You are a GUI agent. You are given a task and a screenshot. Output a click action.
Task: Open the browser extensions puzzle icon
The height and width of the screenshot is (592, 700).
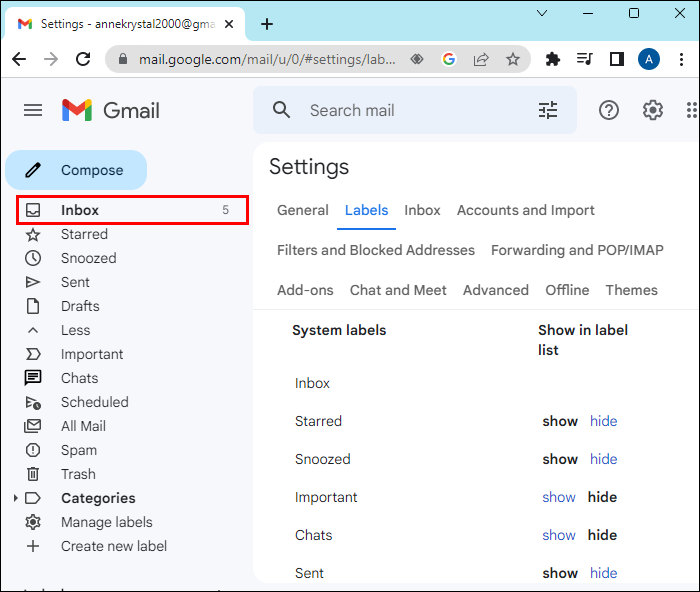point(553,59)
